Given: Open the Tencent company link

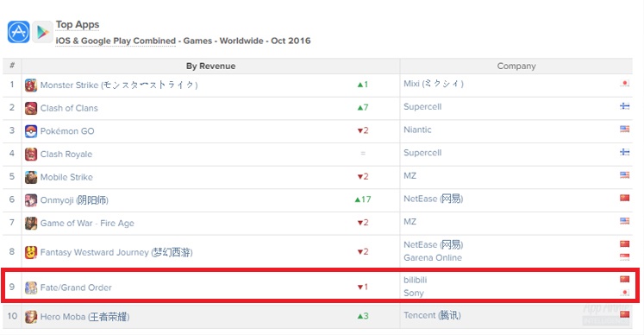Looking at the screenshot, I should [x=432, y=315].
